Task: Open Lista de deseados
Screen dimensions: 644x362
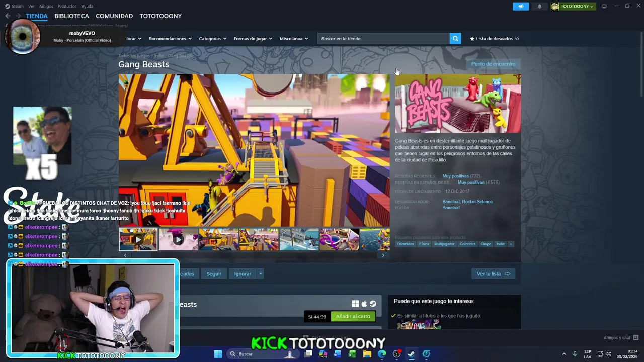Action: (494, 39)
